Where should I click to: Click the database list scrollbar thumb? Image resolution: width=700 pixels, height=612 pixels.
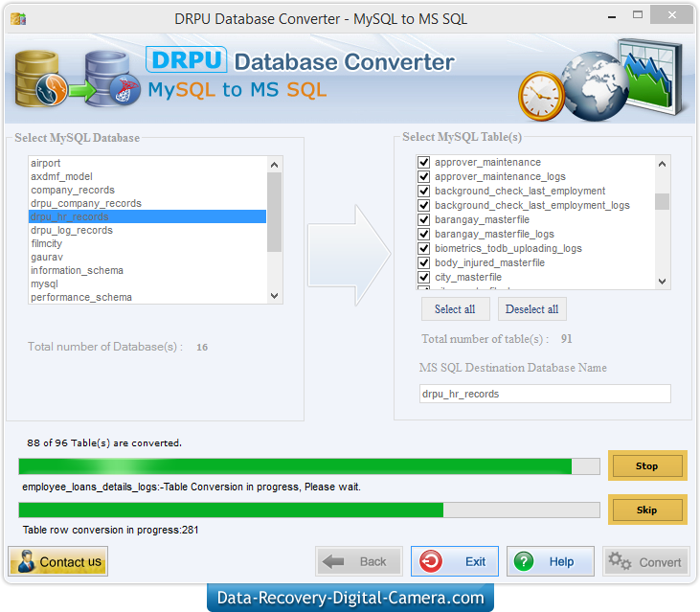point(275,212)
